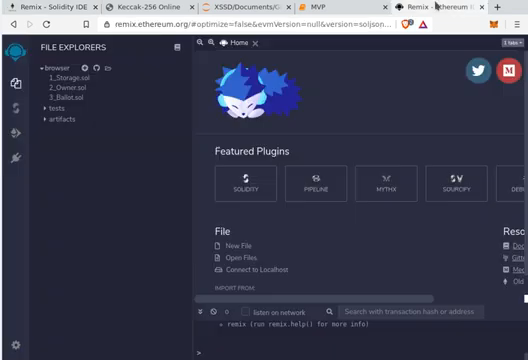Open the Settings gear icon

pyautogui.click(x=16, y=345)
